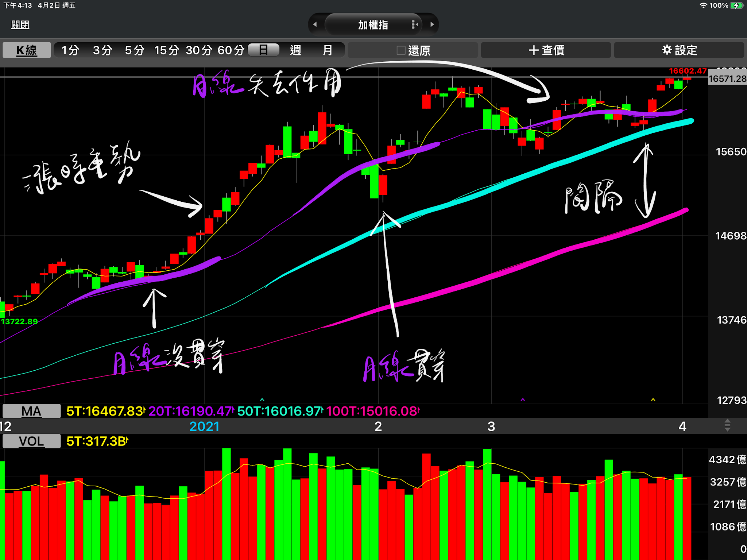The width and height of the screenshot is (747, 560).
Task: Tap the 14698 price axis label
Action: point(731,236)
